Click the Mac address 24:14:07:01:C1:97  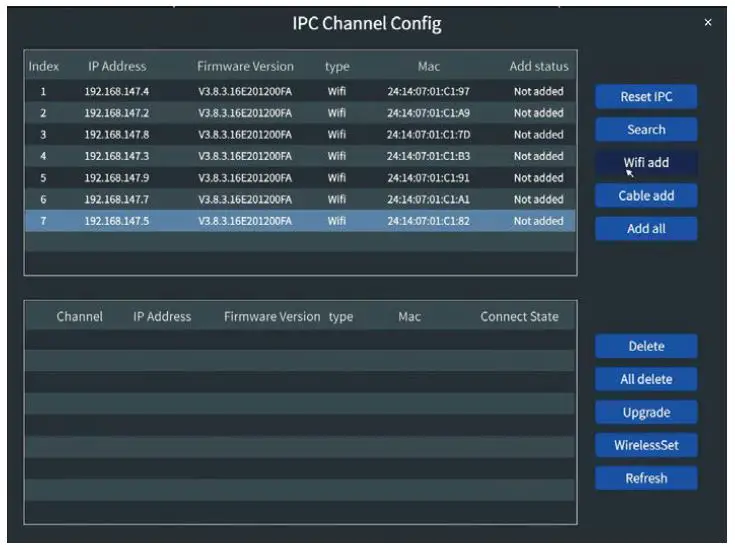click(x=428, y=91)
